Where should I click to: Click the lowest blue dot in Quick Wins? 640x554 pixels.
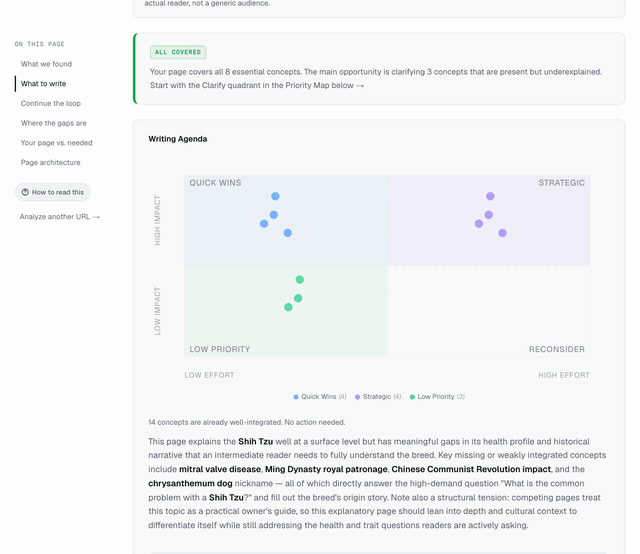tap(288, 233)
